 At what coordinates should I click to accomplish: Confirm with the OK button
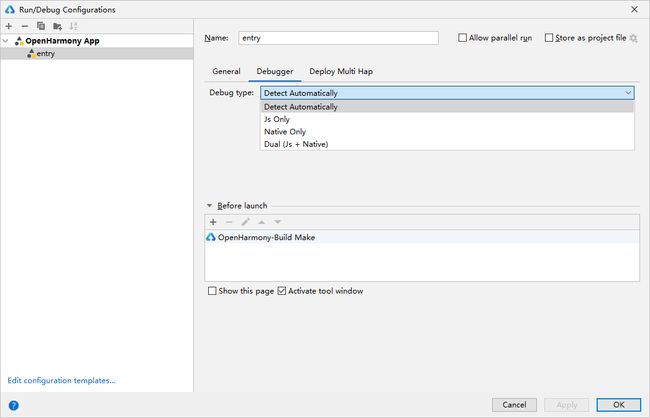pos(618,405)
